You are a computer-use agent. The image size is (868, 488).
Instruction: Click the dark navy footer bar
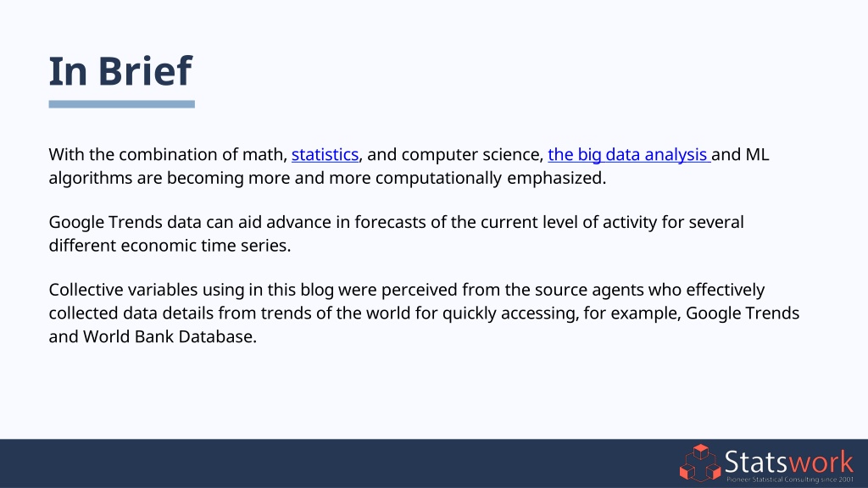434,463
